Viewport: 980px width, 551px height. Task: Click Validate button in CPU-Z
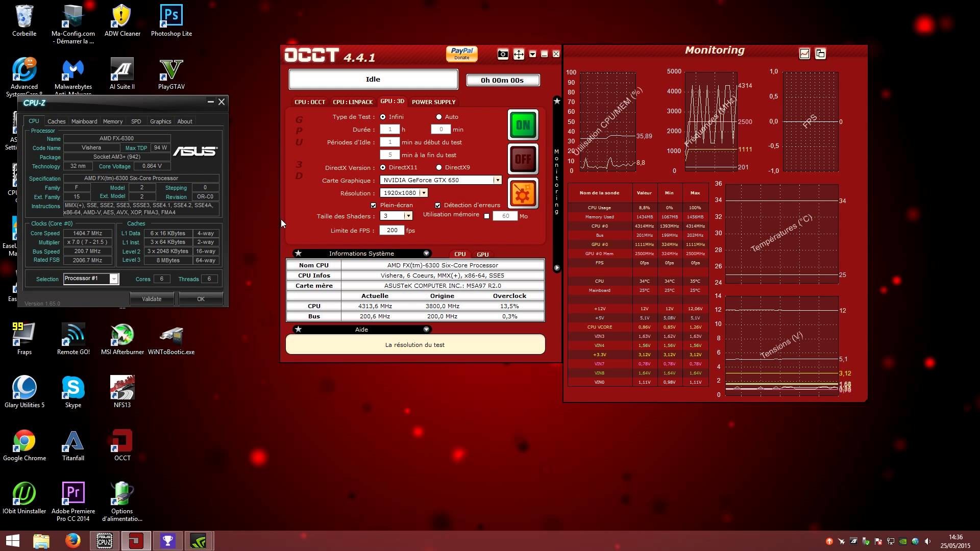click(152, 299)
